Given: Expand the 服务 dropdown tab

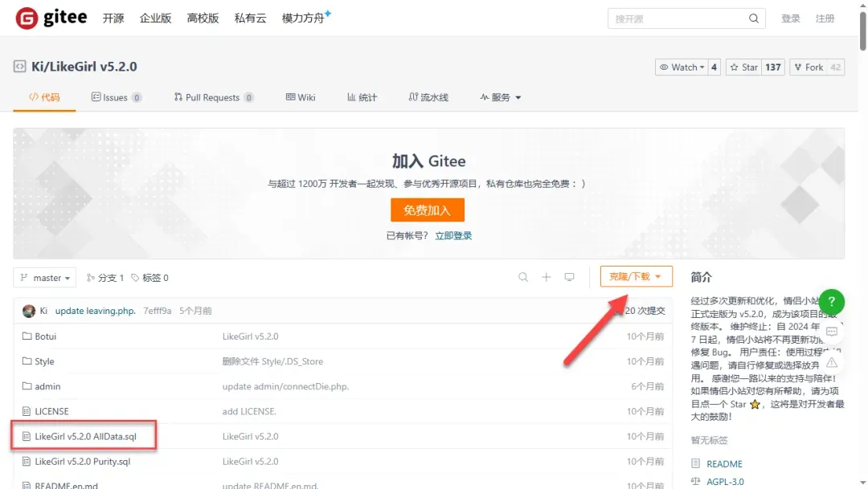Looking at the screenshot, I should [x=501, y=97].
